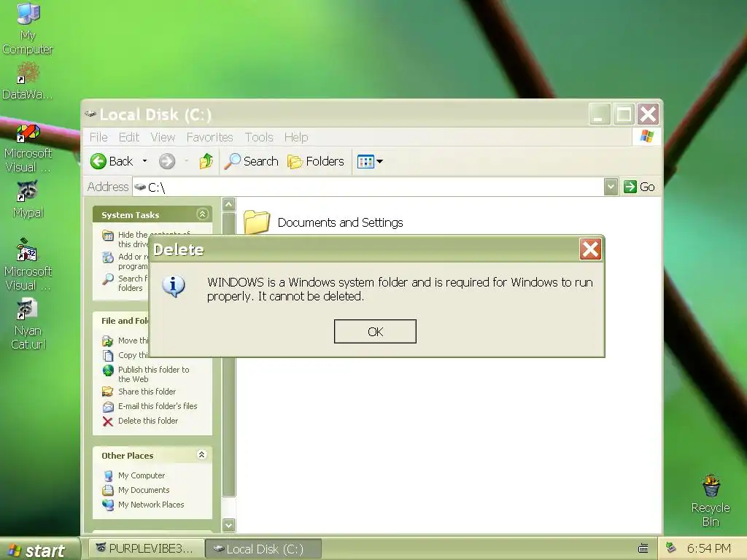
Task: Open the DataWa... desktop shortcut
Action: [28, 82]
